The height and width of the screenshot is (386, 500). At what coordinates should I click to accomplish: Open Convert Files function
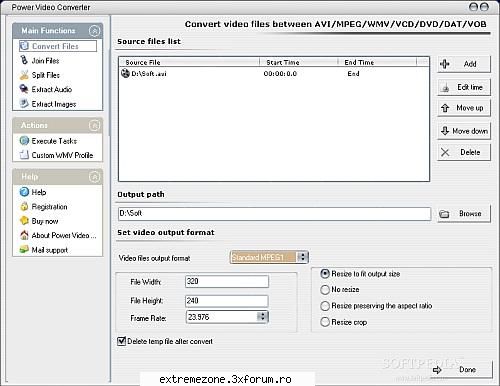pos(55,46)
